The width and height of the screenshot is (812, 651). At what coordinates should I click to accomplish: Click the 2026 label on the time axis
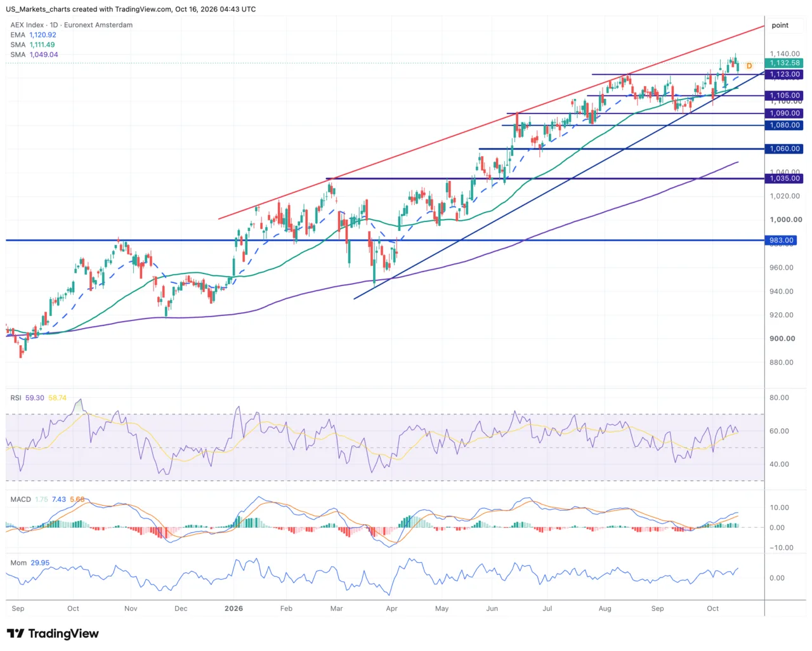[233, 608]
